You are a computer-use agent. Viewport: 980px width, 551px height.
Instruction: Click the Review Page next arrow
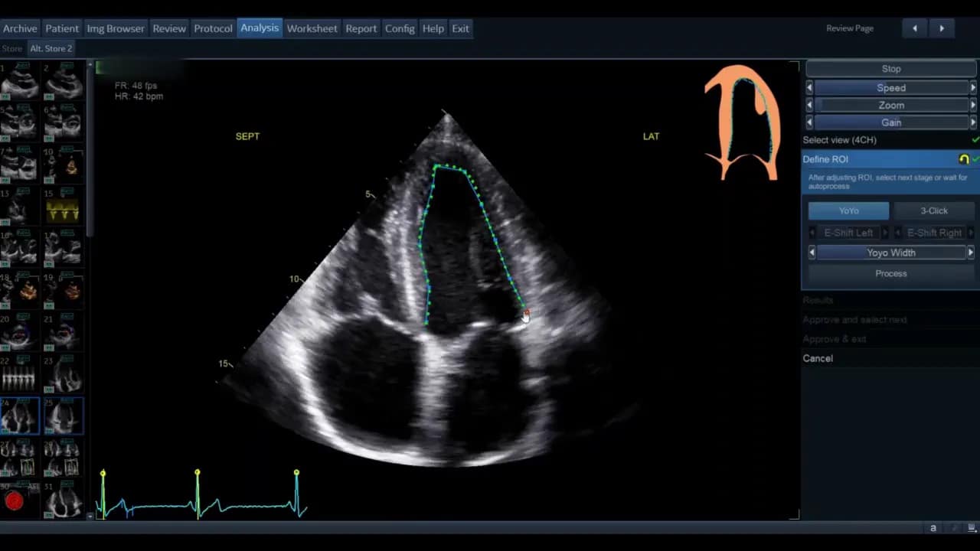pyautogui.click(x=942, y=28)
